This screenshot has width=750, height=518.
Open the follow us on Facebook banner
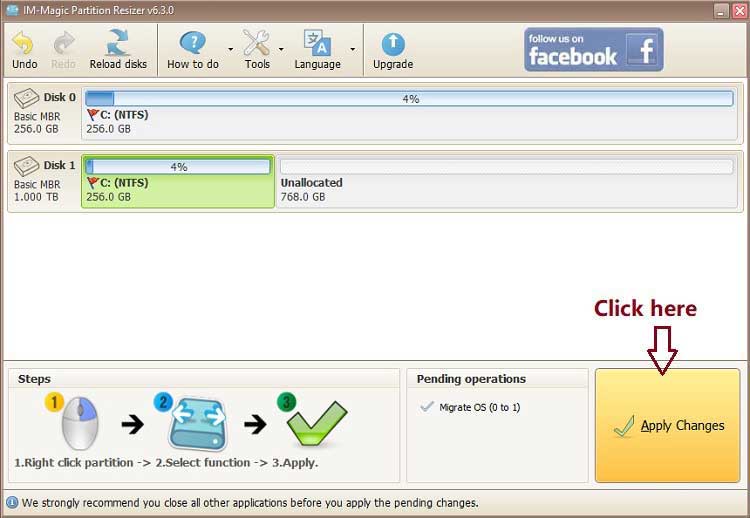[x=594, y=49]
